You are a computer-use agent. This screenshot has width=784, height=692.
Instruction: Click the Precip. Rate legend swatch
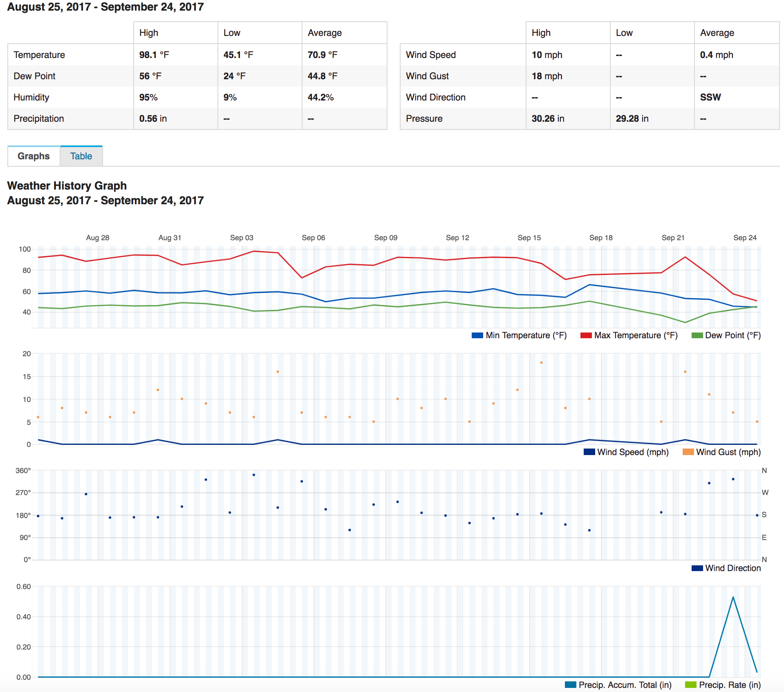[691, 685]
